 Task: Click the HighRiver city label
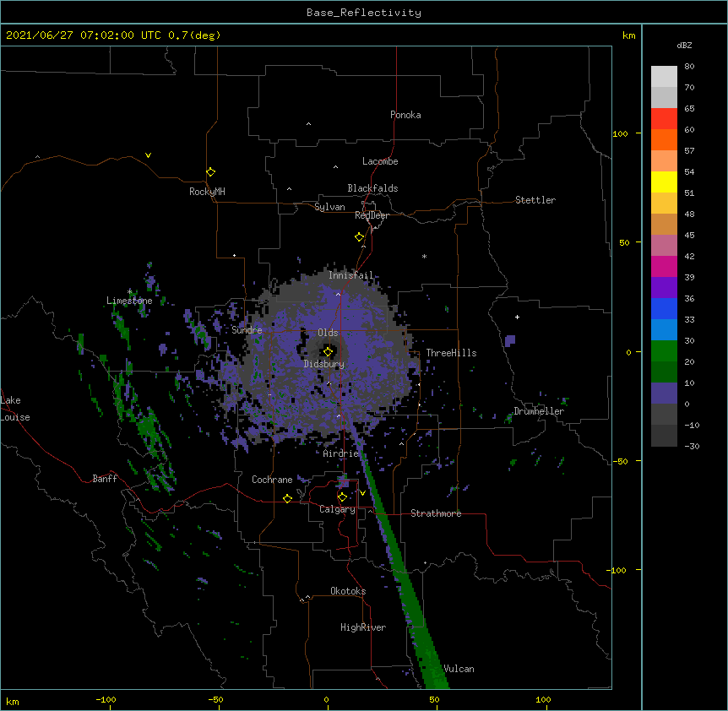pos(363,627)
